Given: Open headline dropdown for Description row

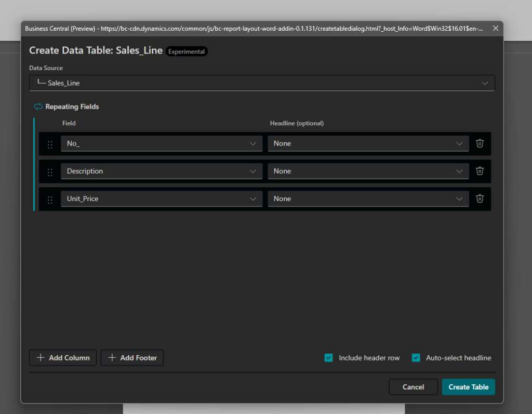Looking at the screenshot, I should [x=368, y=171].
